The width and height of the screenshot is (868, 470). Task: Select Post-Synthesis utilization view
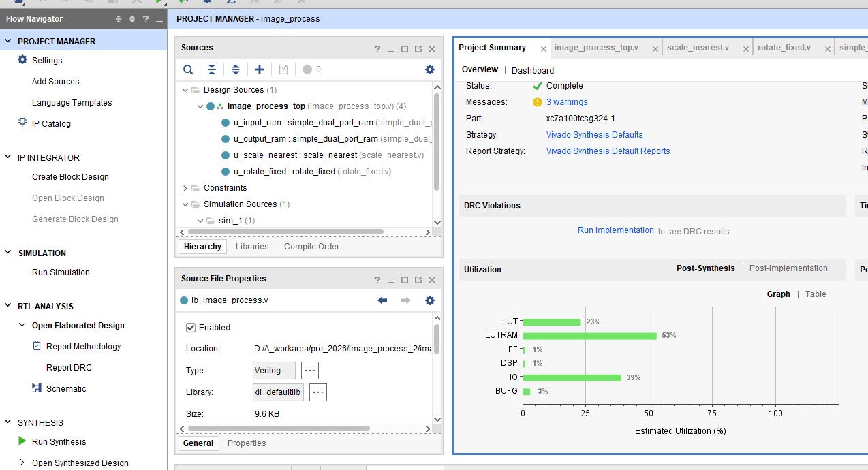tap(706, 268)
